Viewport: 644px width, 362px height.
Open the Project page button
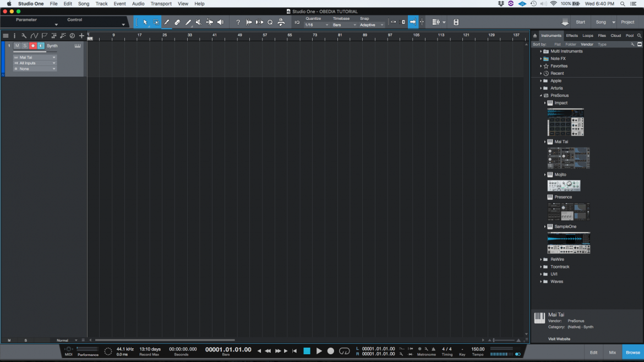pos(627,22)
